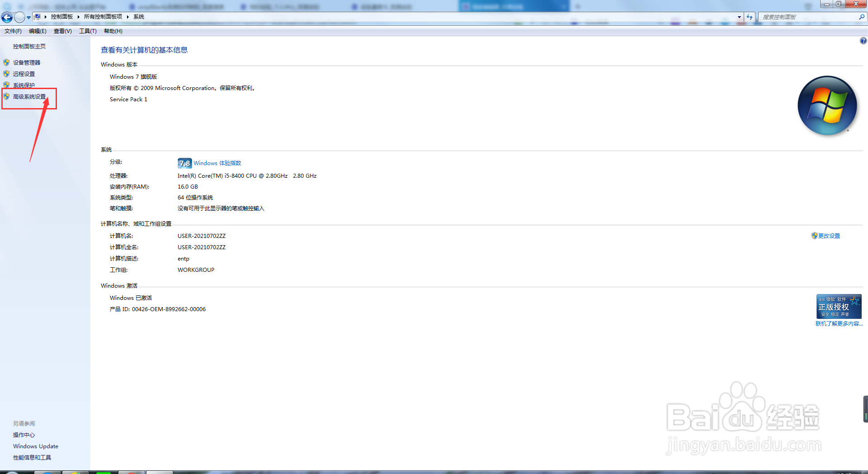Open 联机了解更多内容 link
Image resolution: width=868 pixels, height=474 pixels.
point(839,324)
